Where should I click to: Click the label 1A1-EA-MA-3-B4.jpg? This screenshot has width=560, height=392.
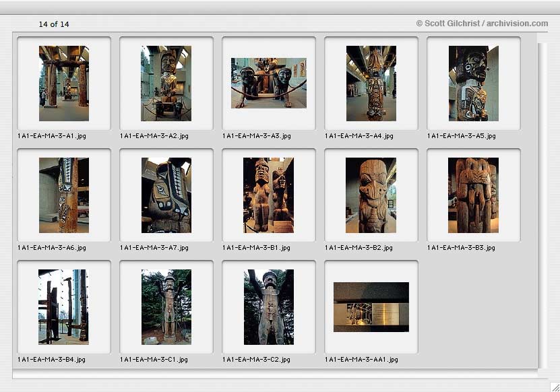pyautogui.click(x=51, y=360)
